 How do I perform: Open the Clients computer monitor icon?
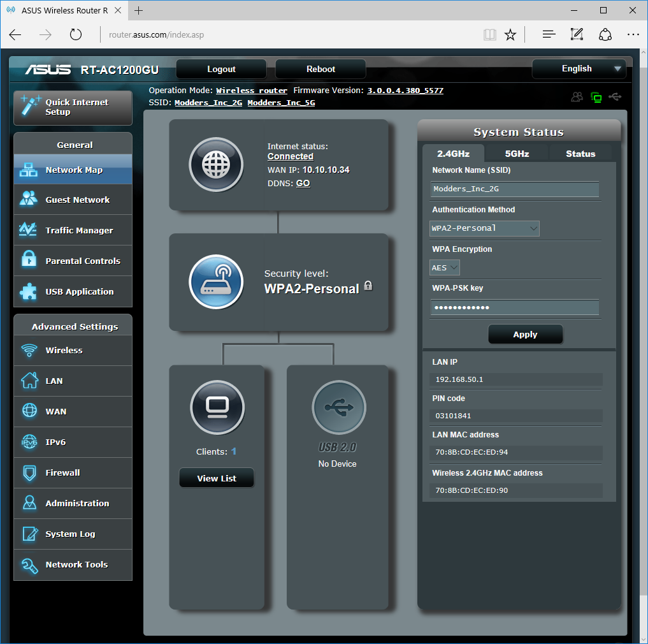click(x=217, y=407)
